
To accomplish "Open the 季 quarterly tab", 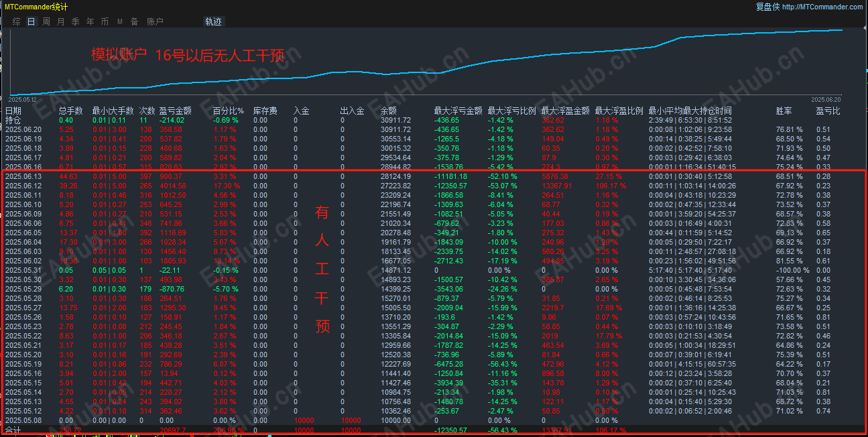I will 76,21.
